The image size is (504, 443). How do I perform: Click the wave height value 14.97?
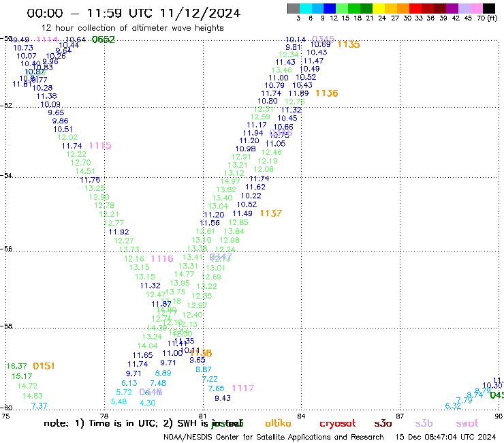click(x=230, y=181)
